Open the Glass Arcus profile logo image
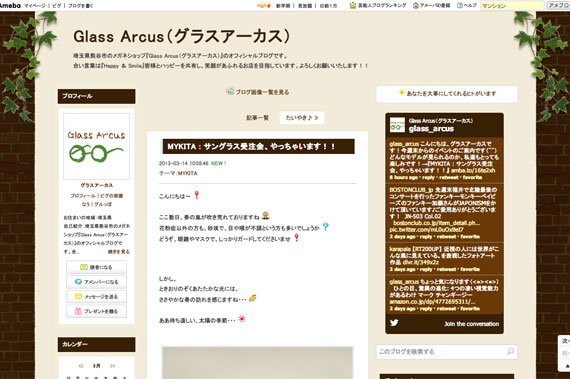The height and width of the screenshot is (379, 570). point(96,146)
